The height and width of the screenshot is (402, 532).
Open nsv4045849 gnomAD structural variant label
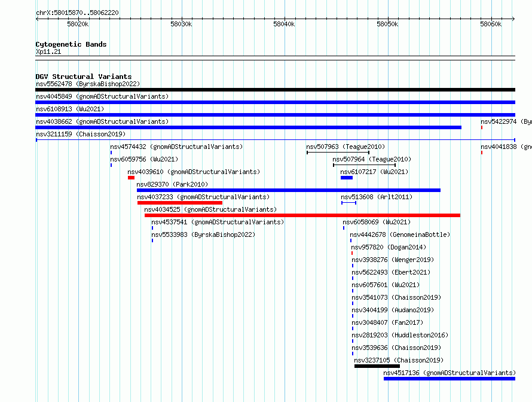click(102, 96)
